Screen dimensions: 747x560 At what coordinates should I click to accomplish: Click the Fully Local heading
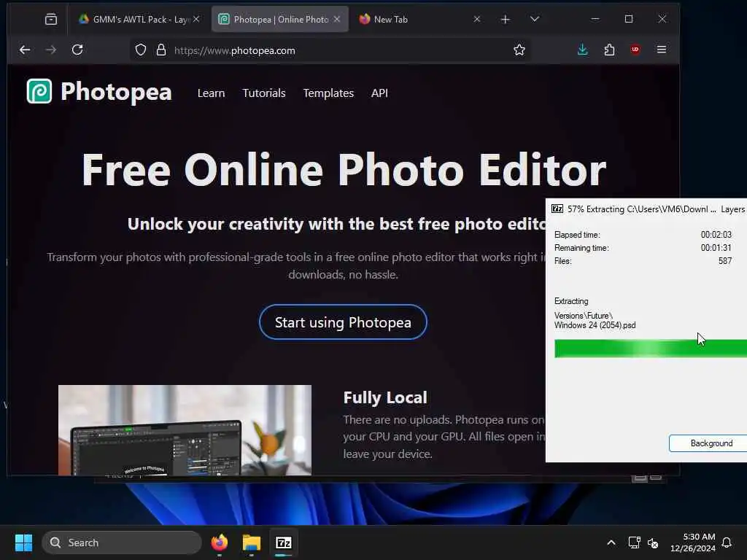tap(385, 397)
